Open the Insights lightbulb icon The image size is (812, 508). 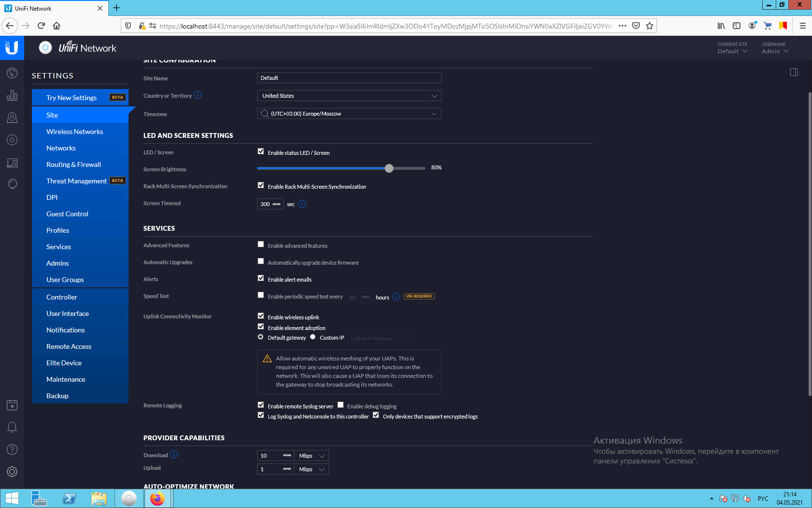12,184
